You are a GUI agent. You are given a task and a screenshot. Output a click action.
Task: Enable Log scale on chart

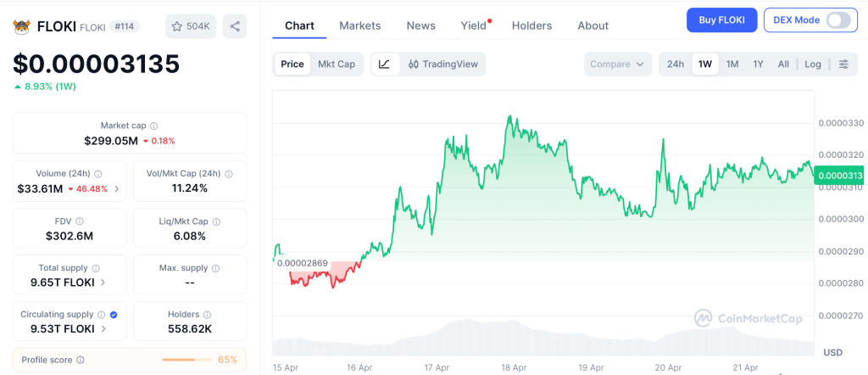[x=813, y=64]
